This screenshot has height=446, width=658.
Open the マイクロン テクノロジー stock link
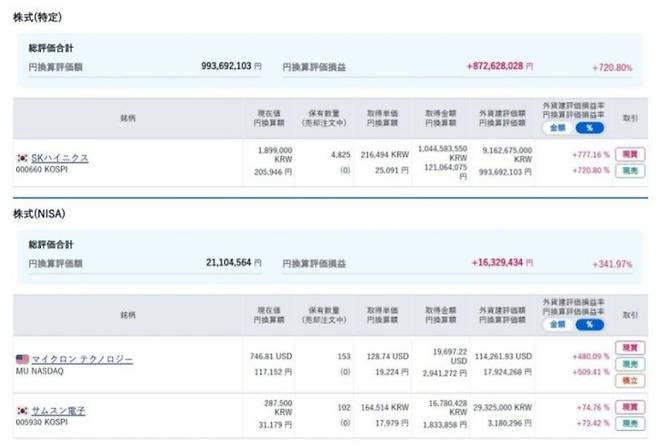pyautogui.click(x=82, y=360)
